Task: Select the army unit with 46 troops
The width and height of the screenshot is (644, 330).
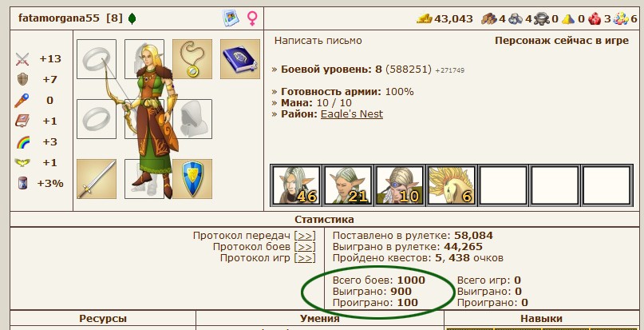Action: (x=296, y=185)
